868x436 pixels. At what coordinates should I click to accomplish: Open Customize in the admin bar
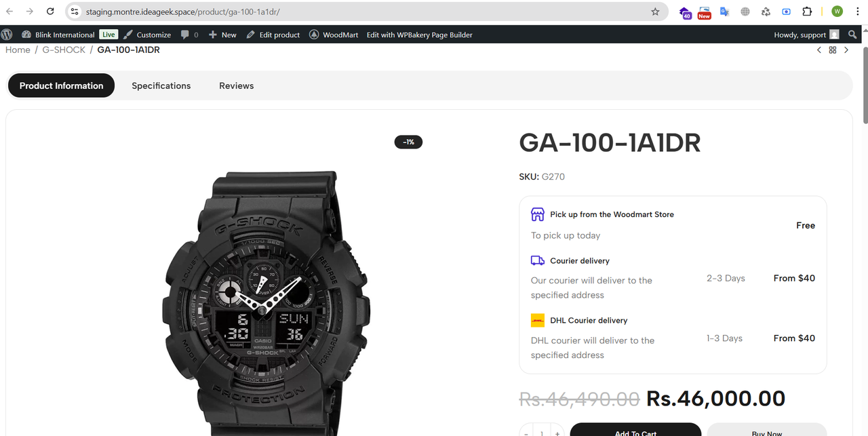[x=147, y=35]
